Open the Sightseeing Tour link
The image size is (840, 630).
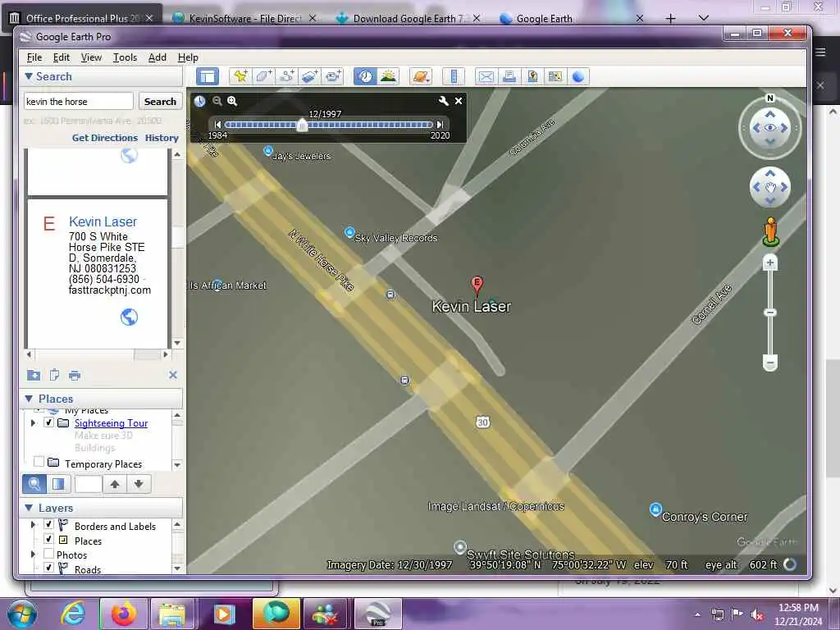(x=111, y=423)
